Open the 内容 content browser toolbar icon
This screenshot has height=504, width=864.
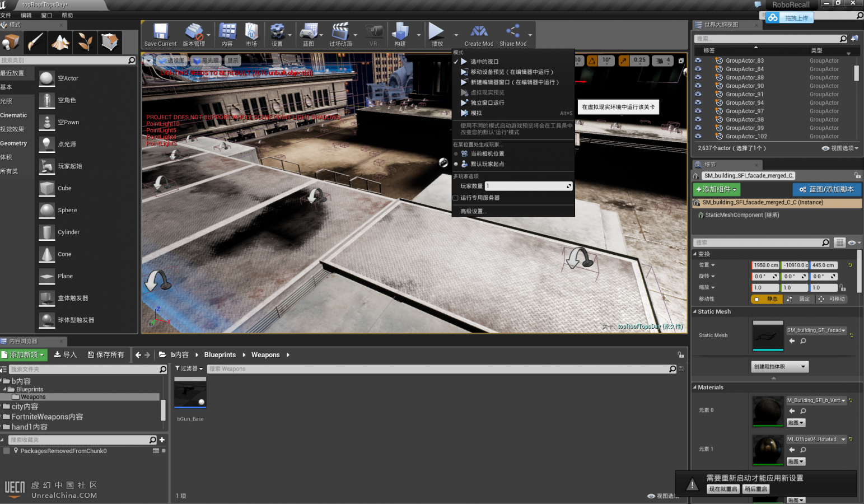click(227, 35)
